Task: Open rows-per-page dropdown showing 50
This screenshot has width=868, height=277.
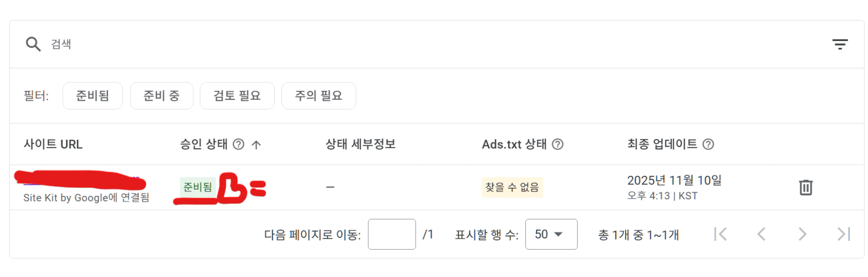Action: coord(551,234)
